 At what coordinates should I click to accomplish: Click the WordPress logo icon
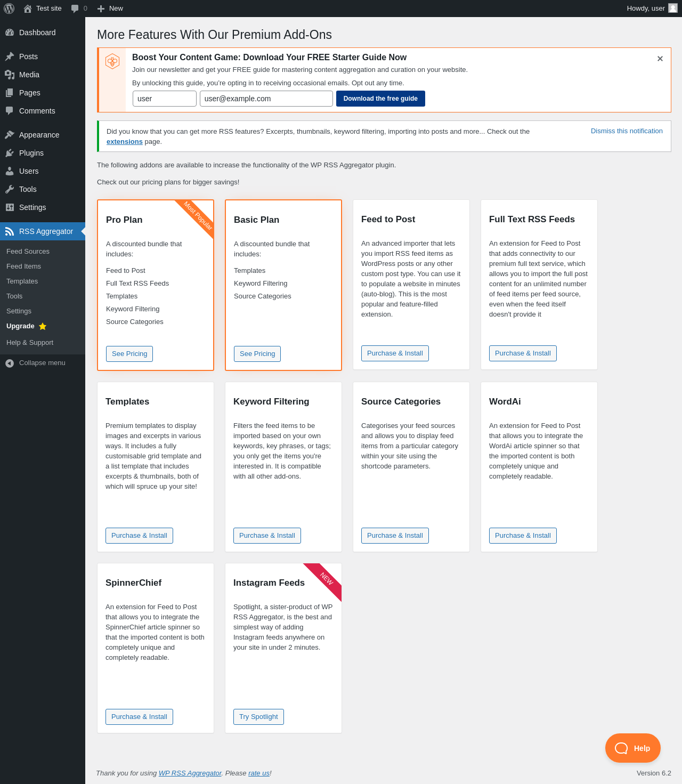point(9,9)
